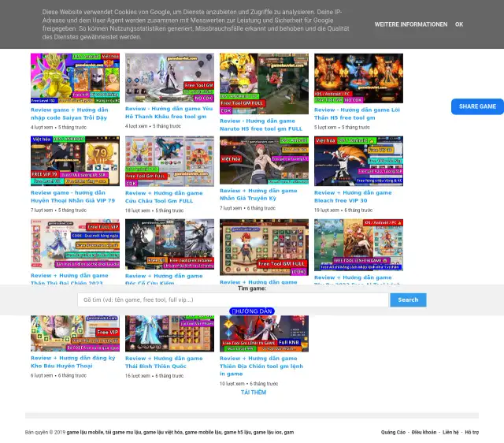Open Saiyan Trỗi Dậy thumbnail

[x=75, y=78]
